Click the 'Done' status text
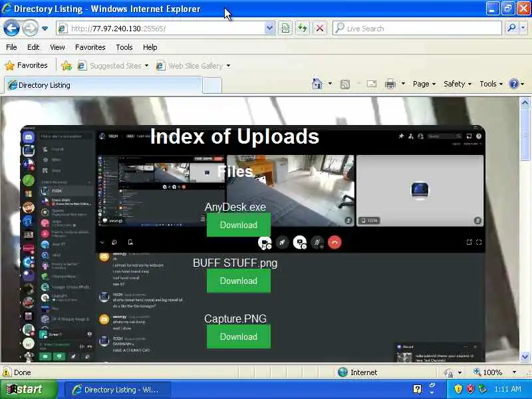Image resolution: width=532 pixels, height=399 pixels. (x=23, y=372)
